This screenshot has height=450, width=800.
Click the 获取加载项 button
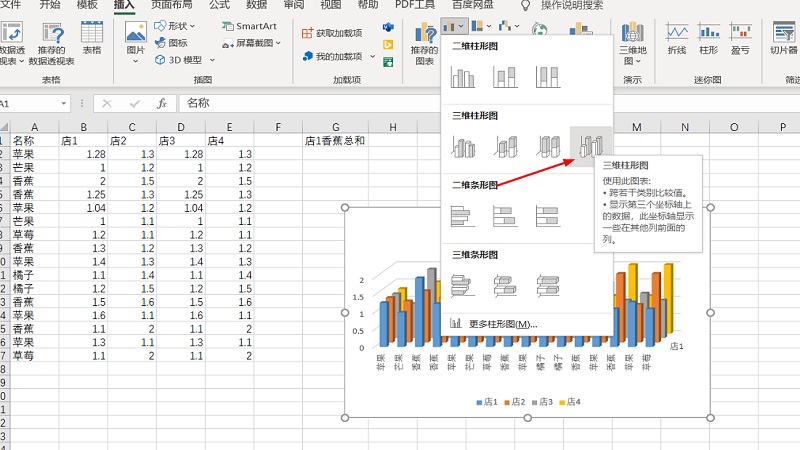tap(338, 33)
